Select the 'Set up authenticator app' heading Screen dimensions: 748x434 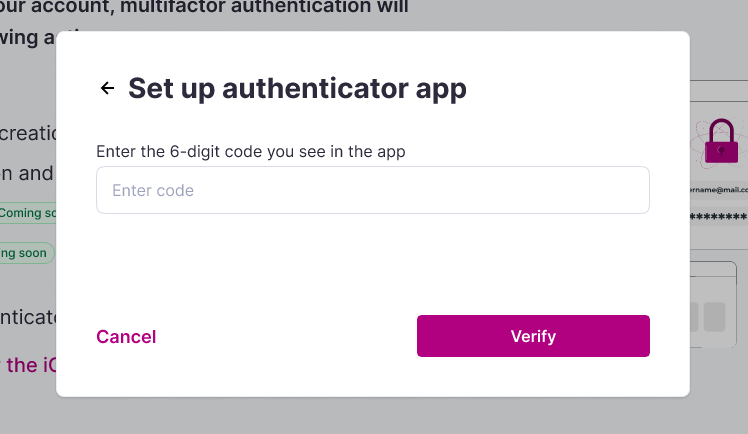tap(297, 89)
